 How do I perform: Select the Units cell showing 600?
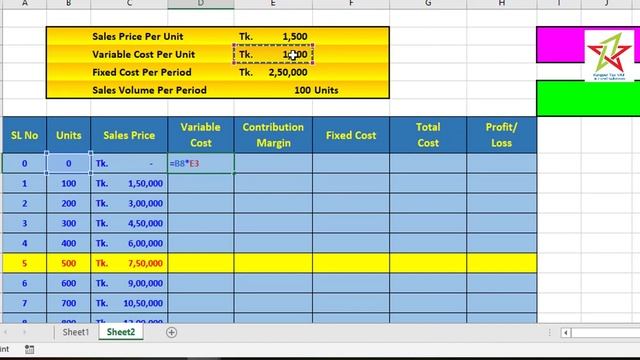point(69,283)
